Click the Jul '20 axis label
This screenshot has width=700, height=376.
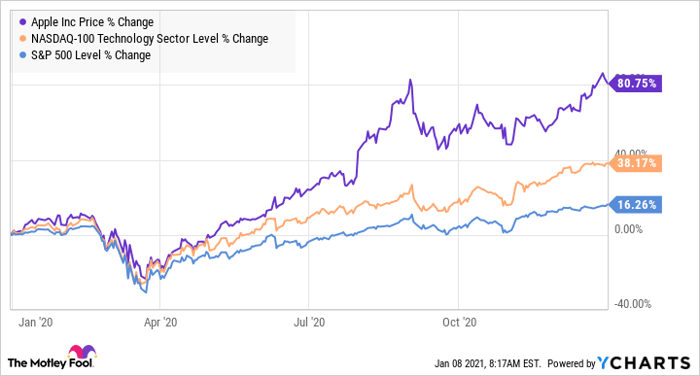tap(309, 322)
